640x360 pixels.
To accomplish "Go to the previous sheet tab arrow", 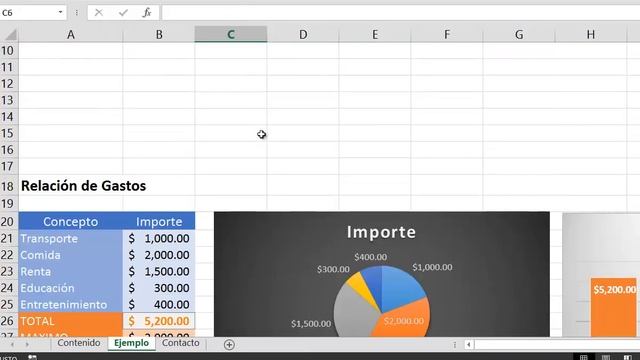I will (x=12, y=344).
